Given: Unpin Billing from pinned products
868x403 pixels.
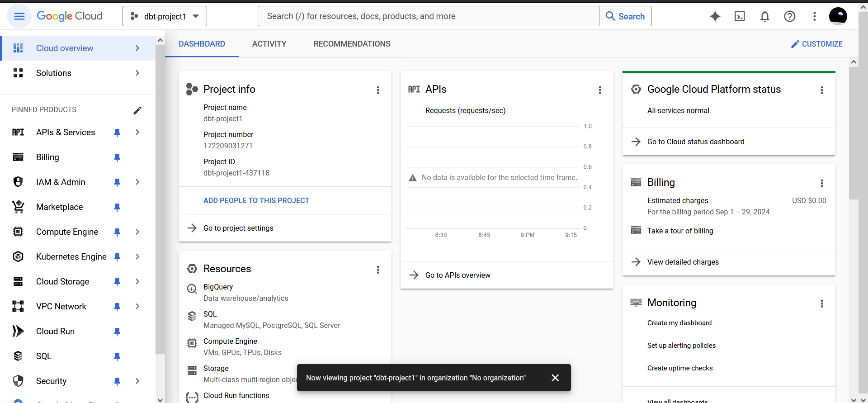Looking at the screenshot, I should pos(117,157).
